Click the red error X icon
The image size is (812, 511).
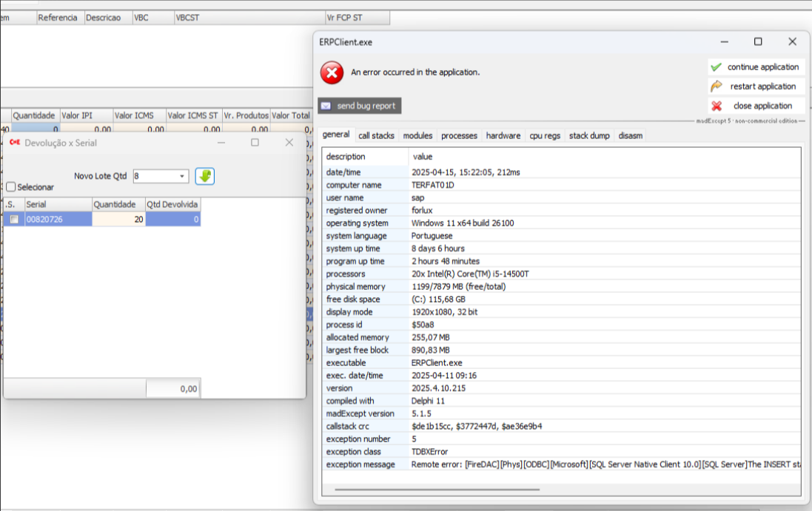[332, 72]
